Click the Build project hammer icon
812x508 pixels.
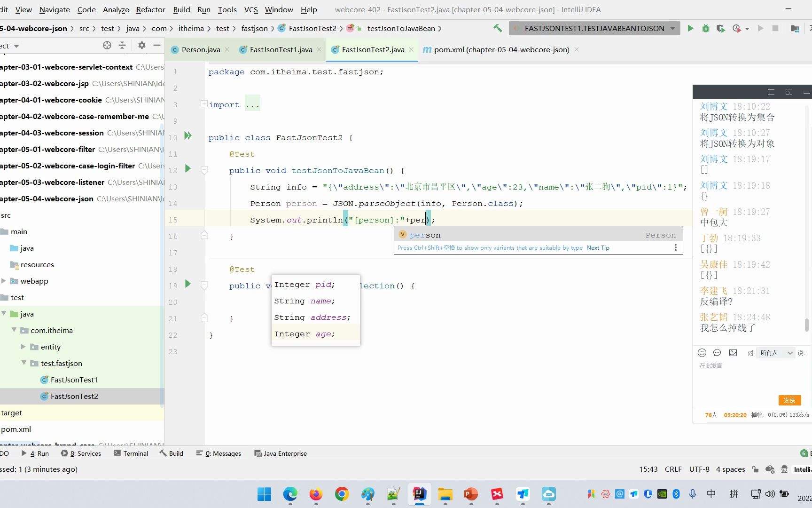point(498,28)
